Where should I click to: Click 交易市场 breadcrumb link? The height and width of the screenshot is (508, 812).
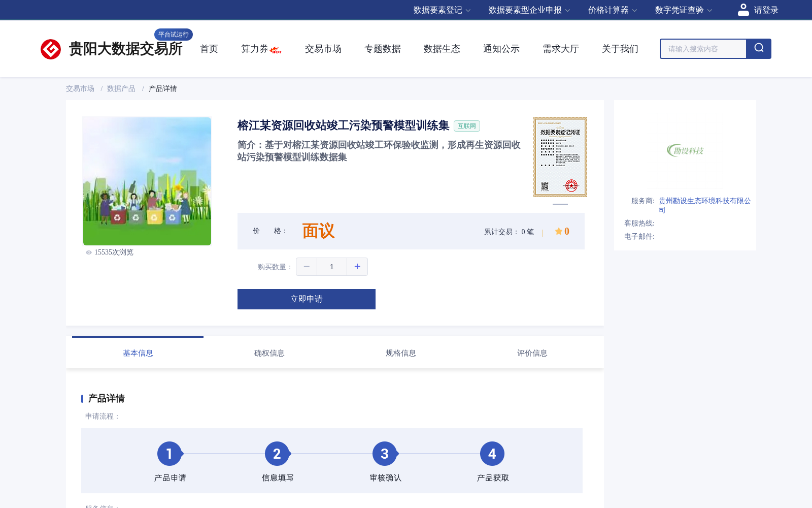click(80, 88)
